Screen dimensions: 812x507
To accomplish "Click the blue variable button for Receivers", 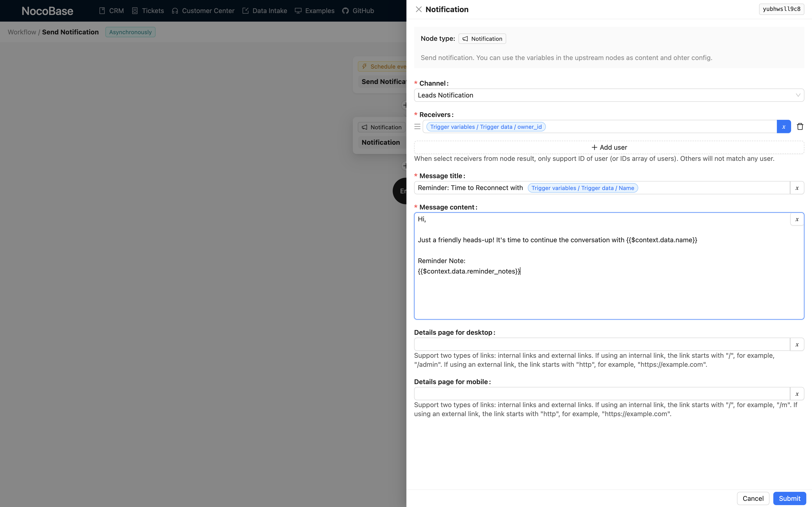I will pos(784,126).
